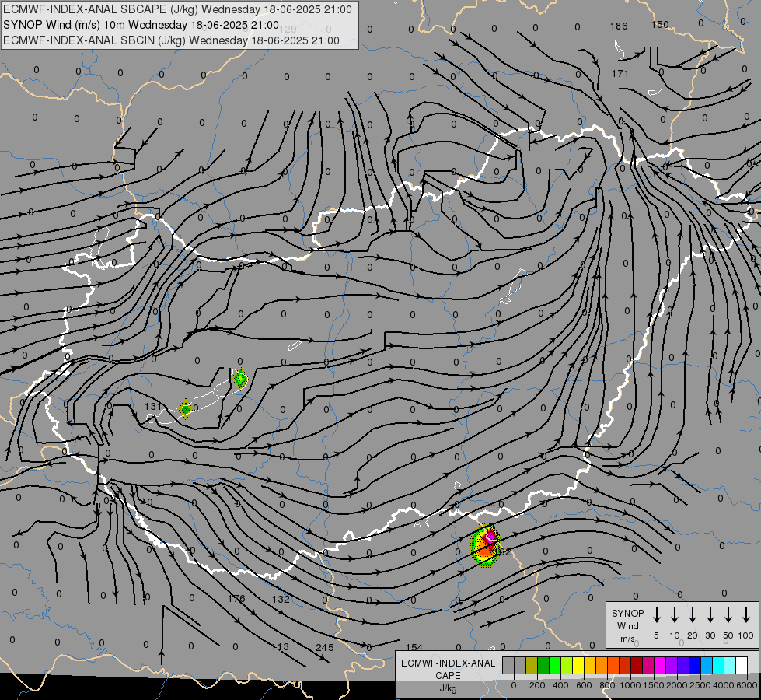Click the upper green CAPE diamond near lake
The height and width of the screenshot is (700, 761).
pos(239,378)
